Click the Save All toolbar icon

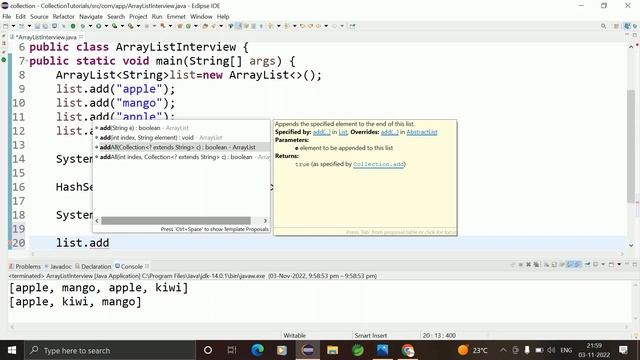coord(45,26)
